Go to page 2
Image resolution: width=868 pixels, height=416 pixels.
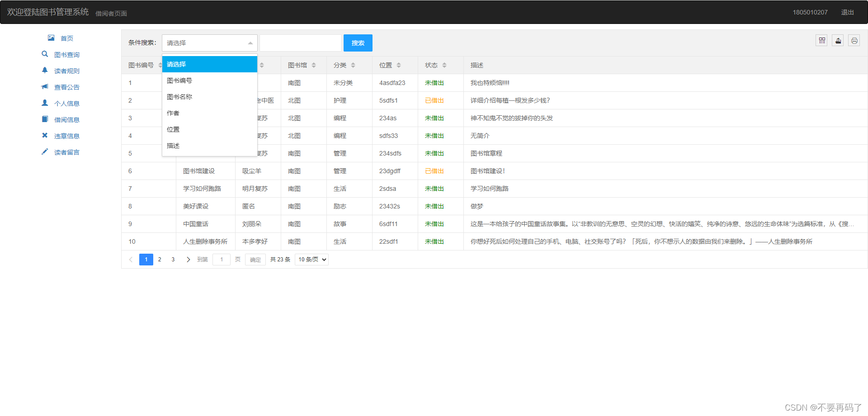point(160,260)
